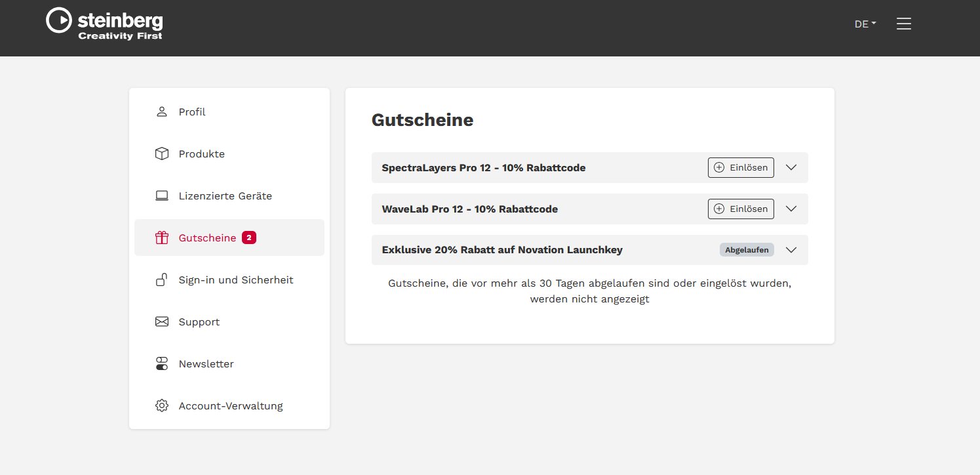Click the Support envelope icon
The width and height of the screenshot is (980, 475).
[162, 321]
